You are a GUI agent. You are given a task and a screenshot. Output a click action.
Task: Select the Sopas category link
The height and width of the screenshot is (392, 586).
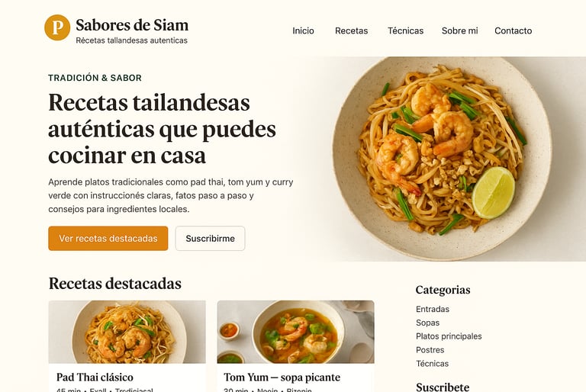427,323
